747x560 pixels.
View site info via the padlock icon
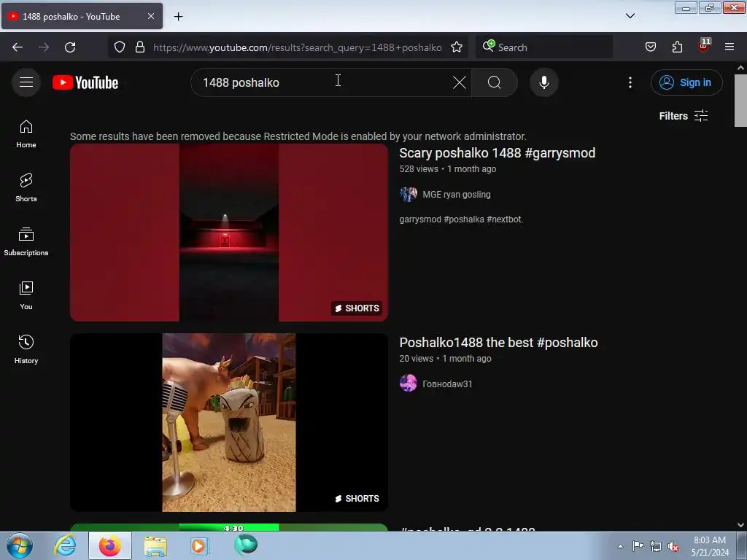(140, 47)
